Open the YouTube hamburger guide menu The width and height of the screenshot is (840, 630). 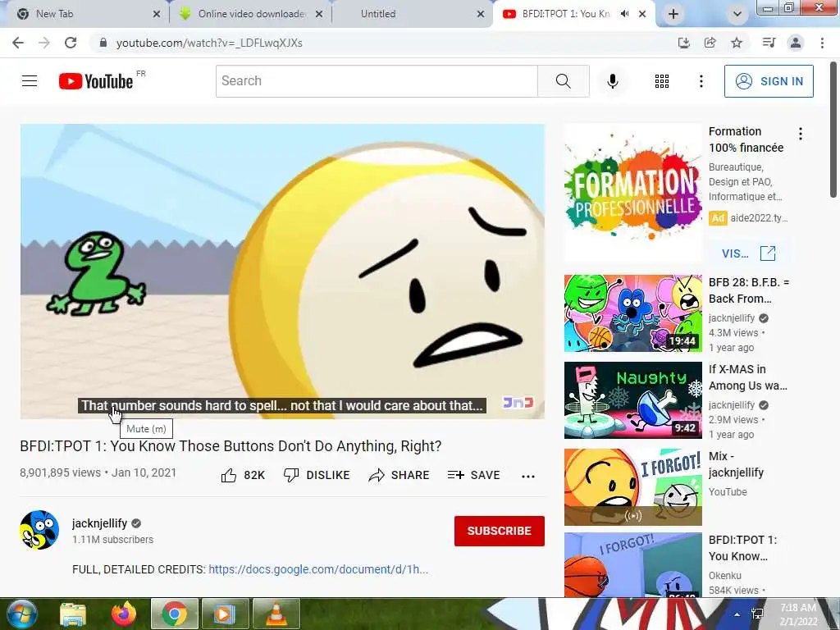[x=30, y=81]
